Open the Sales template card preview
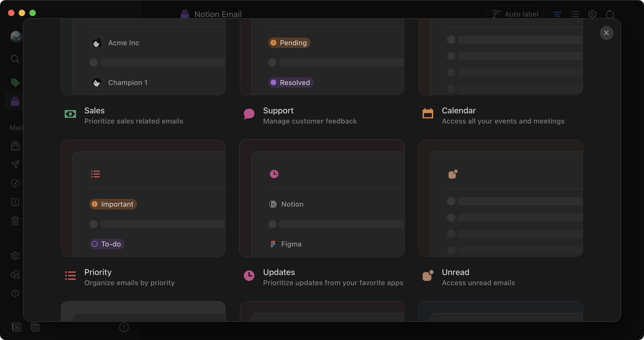Viewport: 644px width, 340px height. pos(143,57)
